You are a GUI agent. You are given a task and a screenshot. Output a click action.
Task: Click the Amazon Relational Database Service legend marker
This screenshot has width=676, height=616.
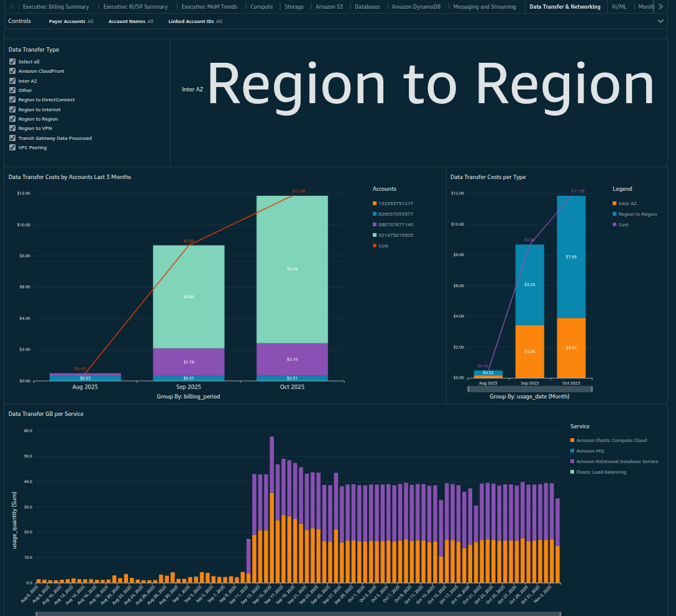click(x=572, y=461)
